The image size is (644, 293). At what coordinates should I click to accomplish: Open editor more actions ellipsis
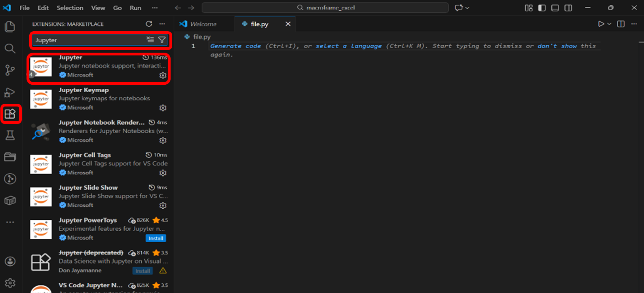[634, 24]
